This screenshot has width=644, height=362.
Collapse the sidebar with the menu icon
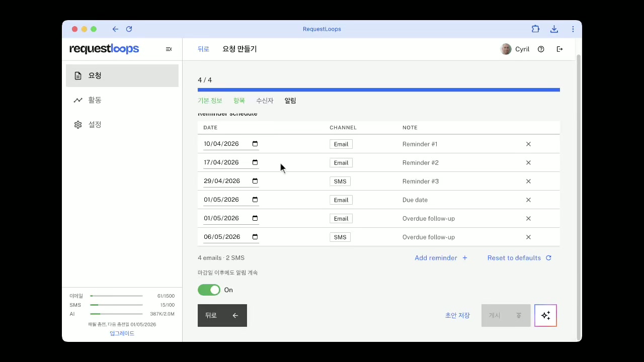(x=169, y=49)
